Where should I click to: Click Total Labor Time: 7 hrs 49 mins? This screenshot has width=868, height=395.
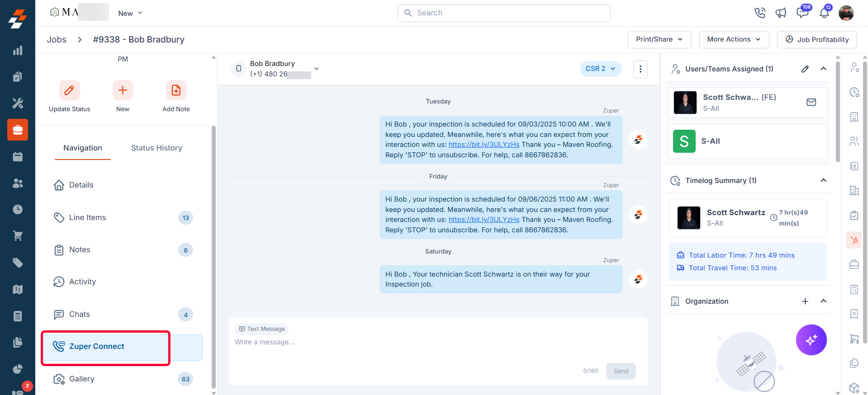coord(741,255)
